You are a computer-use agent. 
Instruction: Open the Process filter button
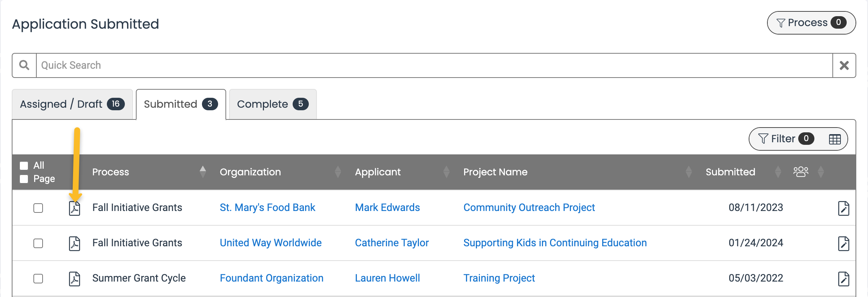click(x=811, y=23)
